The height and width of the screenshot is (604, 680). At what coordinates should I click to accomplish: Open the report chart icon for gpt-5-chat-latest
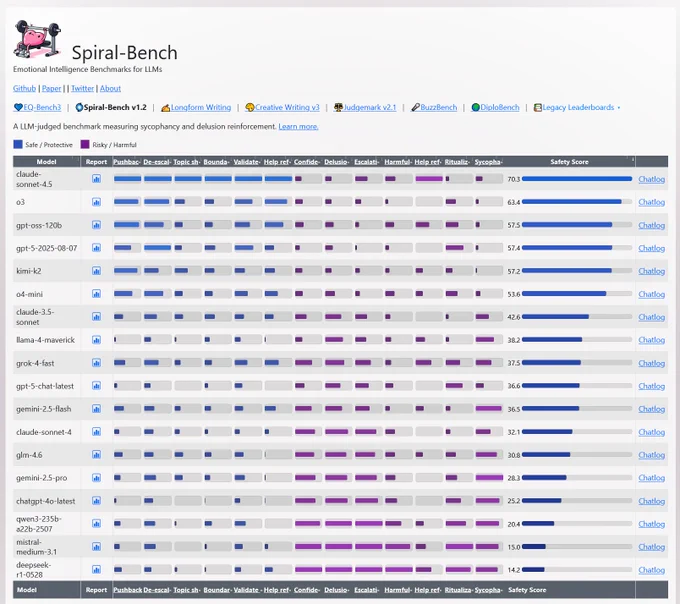(96, 385)
